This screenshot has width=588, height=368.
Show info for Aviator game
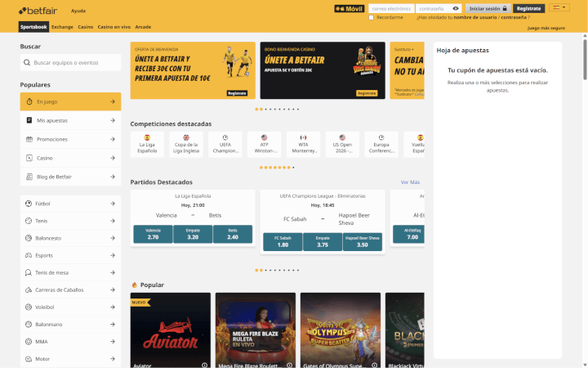coord(204,365)
